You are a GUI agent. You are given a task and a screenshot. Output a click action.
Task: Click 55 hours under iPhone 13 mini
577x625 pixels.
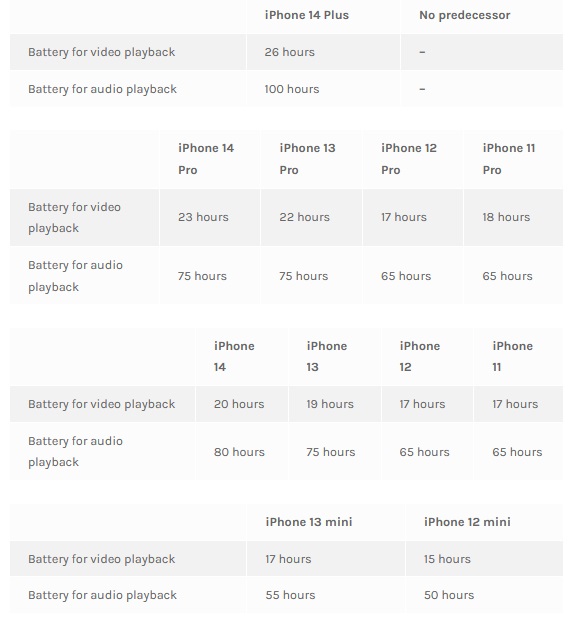coord(290,595)
